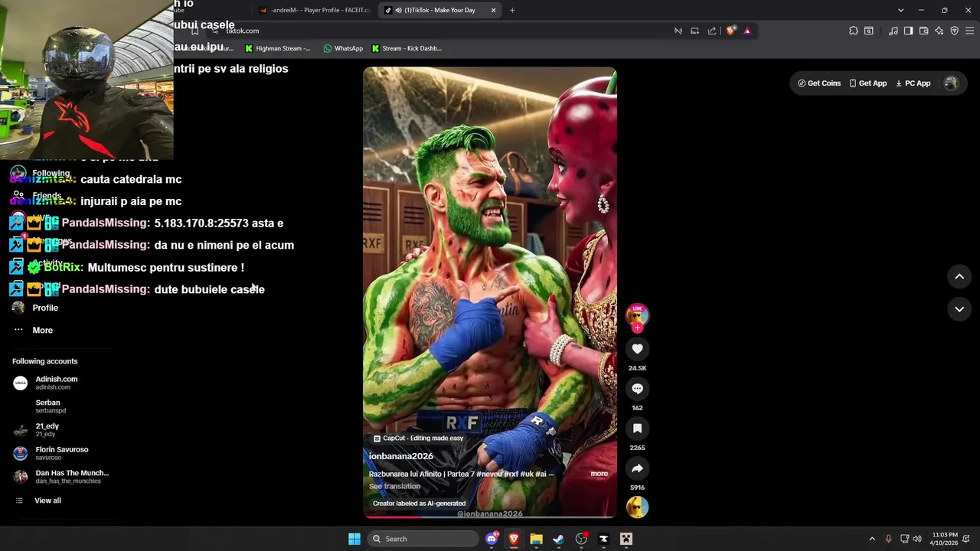This screenshot has width=980, height=551.
Task: Click CapCut - Editing made easy tag
Action: pos(418,439)
